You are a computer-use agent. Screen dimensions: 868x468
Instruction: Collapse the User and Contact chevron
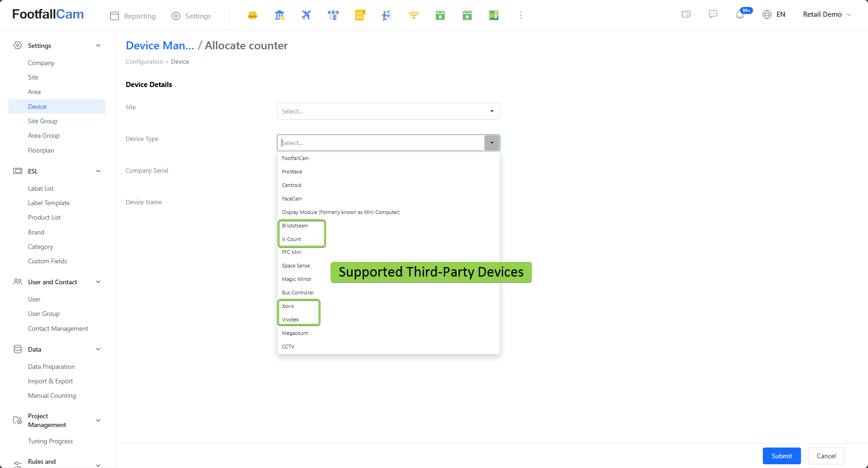pos(98,281)
